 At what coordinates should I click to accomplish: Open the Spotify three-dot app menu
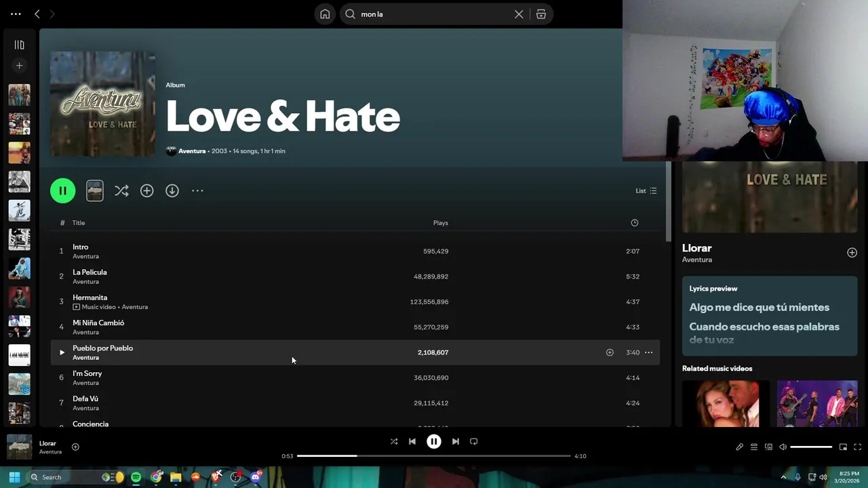[x=16, y=14]
